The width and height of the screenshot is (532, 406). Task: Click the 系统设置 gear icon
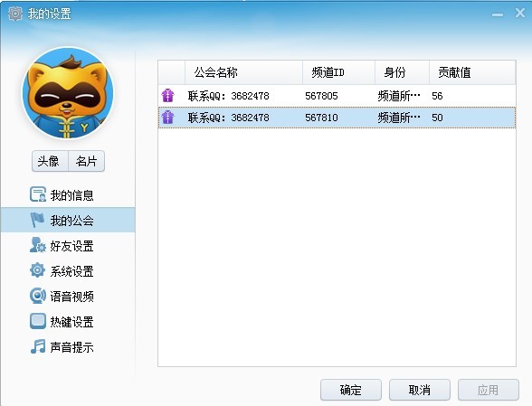click(x=37, y=270)
